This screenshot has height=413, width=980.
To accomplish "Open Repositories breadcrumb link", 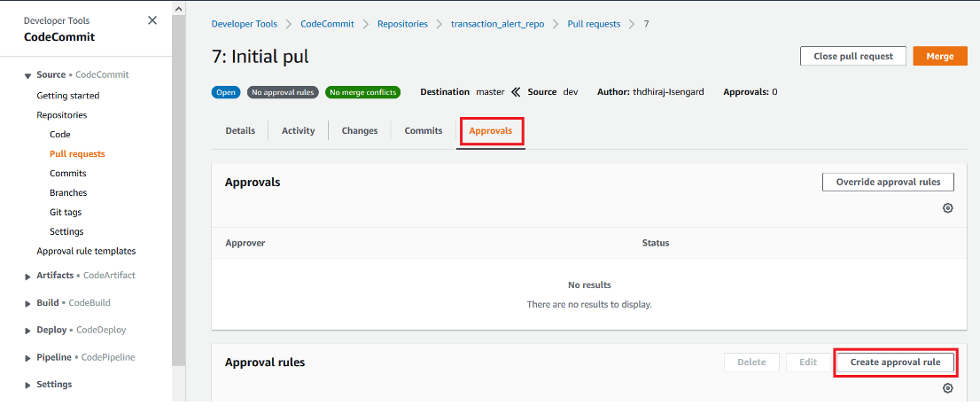I will (x=402, y=24).
